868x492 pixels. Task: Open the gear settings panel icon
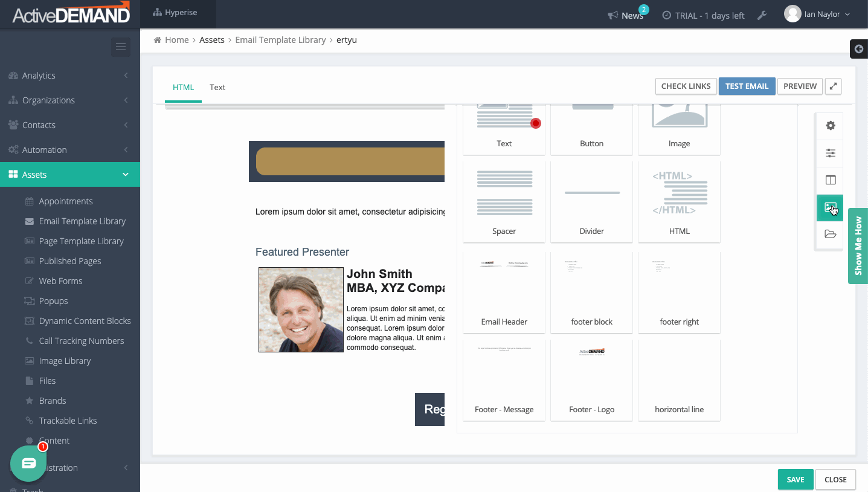831,126
